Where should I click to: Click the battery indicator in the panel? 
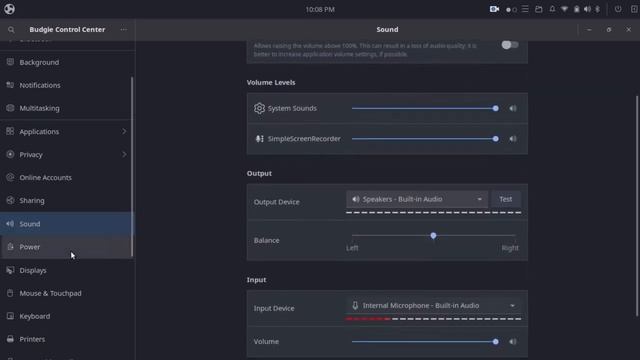point(576,9)
